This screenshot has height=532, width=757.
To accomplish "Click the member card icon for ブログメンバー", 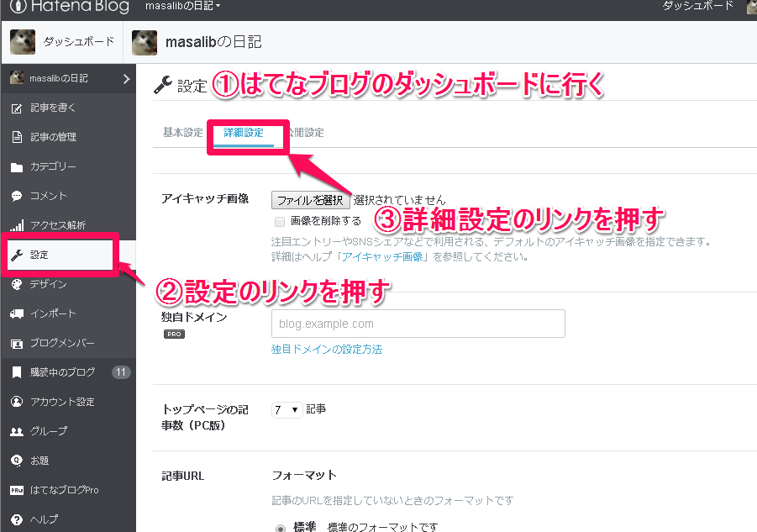I will (x=17, y=344).
